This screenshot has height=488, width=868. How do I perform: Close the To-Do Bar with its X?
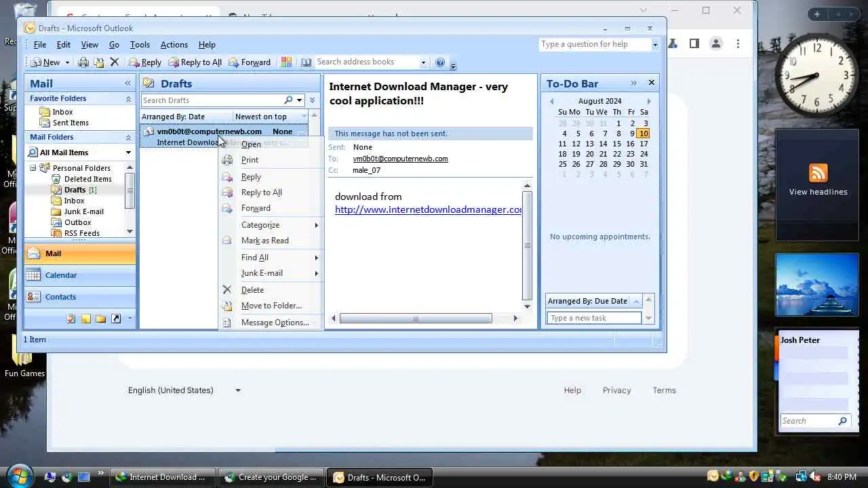(652, 83)
